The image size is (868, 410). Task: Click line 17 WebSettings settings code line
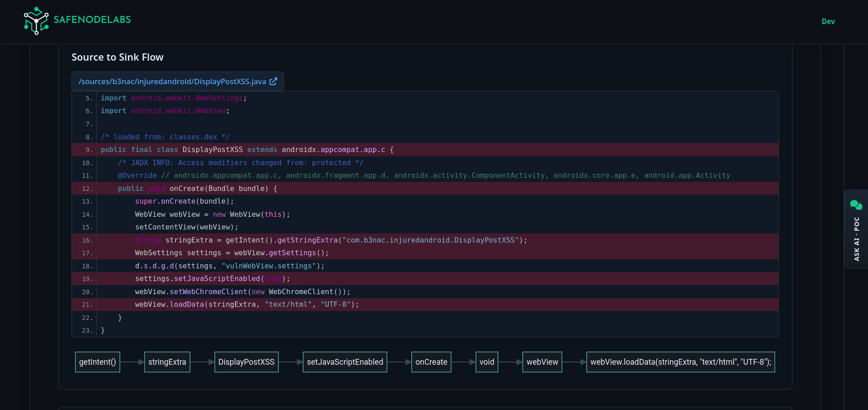tap(232, 253)
